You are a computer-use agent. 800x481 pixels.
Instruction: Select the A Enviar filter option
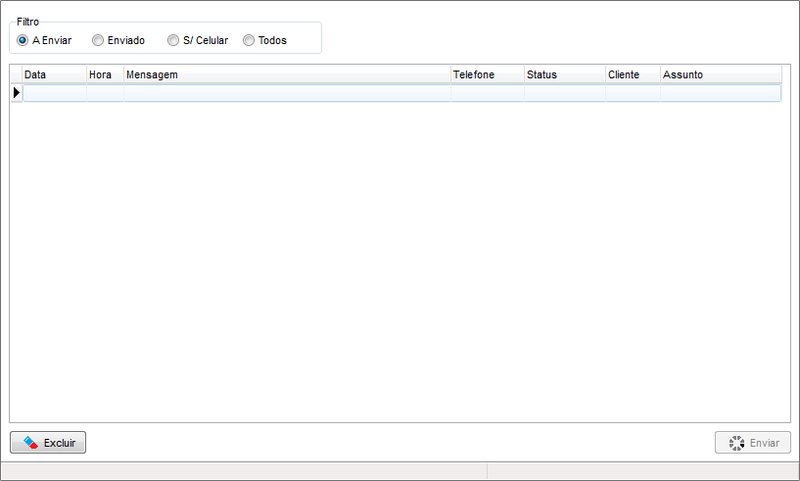(x=23, y=40)
